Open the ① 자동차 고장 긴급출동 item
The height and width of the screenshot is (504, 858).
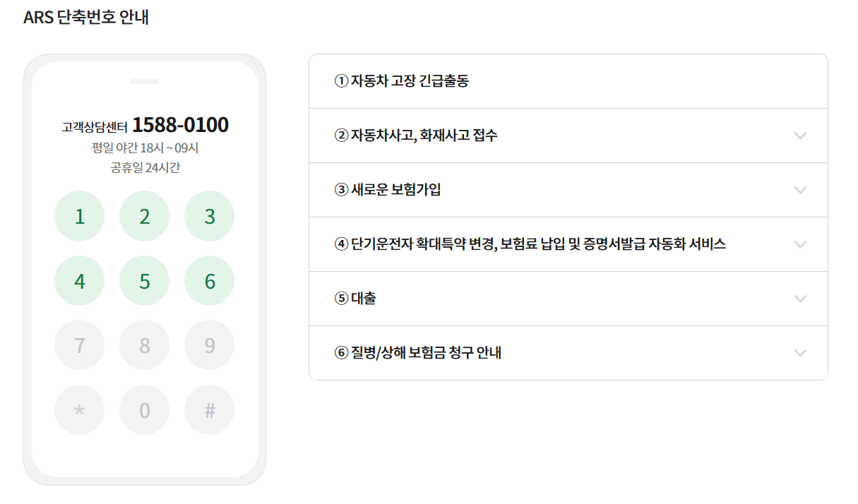tap(401, 81)
